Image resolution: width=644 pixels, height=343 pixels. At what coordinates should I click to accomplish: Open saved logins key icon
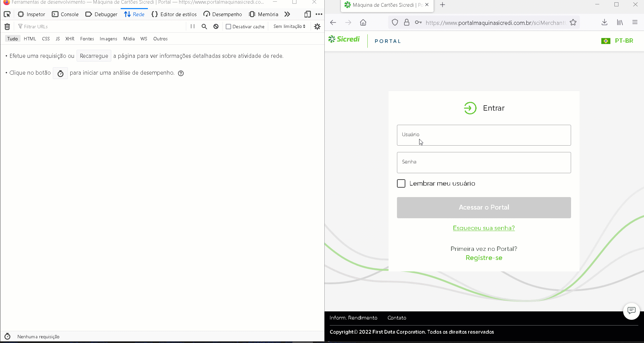[x=418, y=23]
